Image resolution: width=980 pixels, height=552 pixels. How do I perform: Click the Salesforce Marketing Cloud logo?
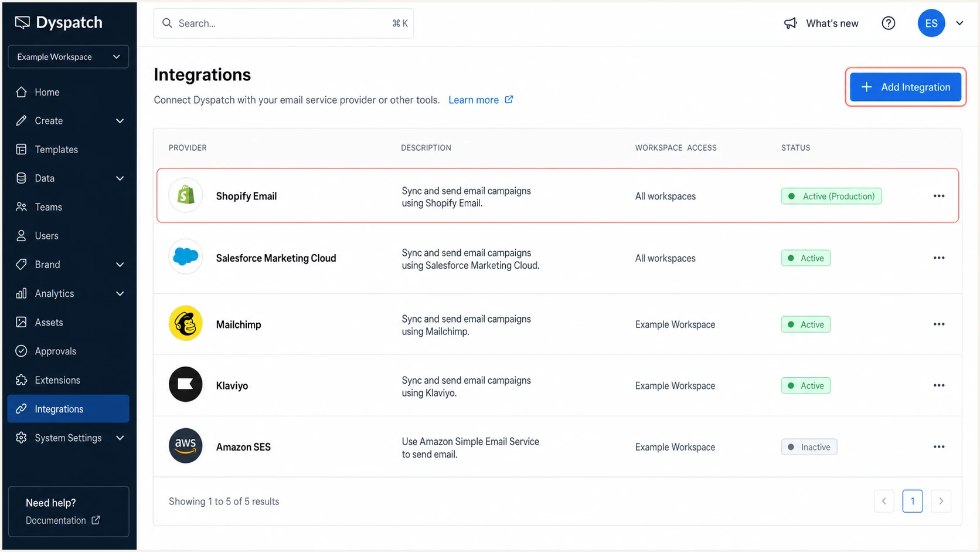pos(186,256)
